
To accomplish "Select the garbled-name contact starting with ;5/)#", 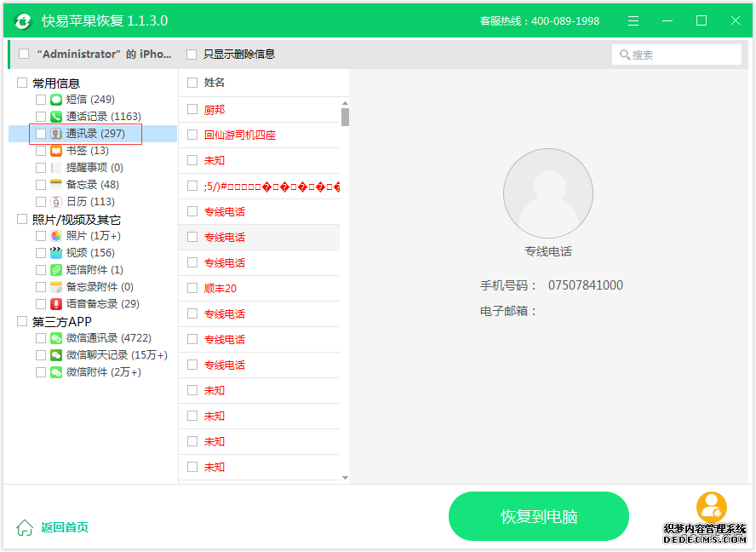I will click(260, 187).
